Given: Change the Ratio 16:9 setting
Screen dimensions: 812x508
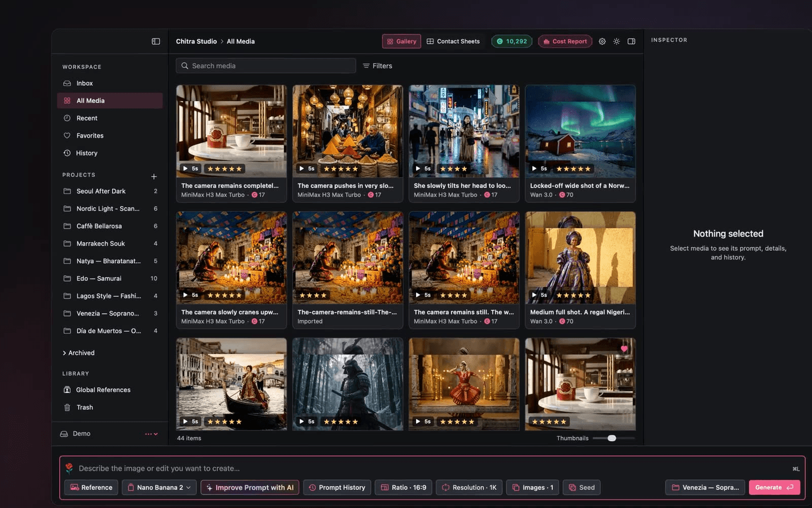Looking at the screenshot, I should pyautogui.click(x=404, y=488).
